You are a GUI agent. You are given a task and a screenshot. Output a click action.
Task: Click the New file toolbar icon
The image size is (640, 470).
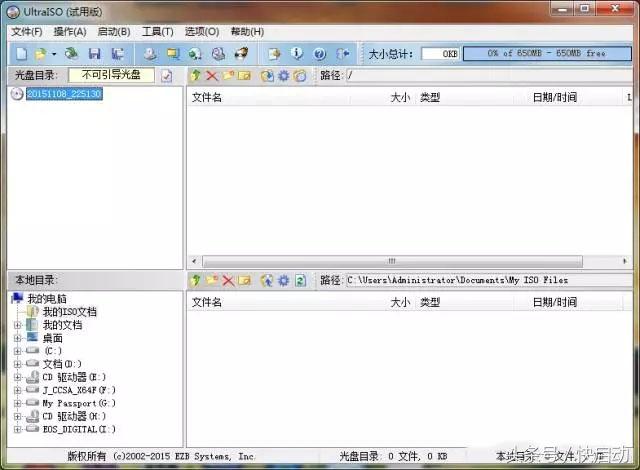[x=22, y=53]
